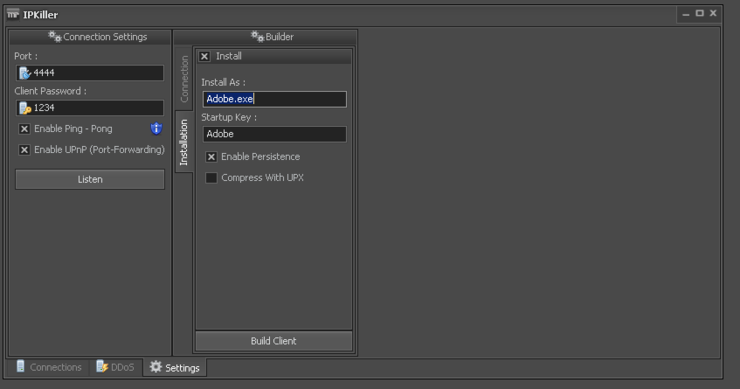Select the Settings tab at the bottom
740x389 pixels.
pos(175,367)
